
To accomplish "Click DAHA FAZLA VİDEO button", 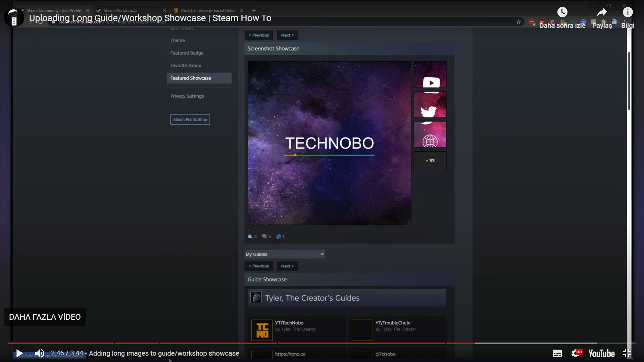I will point(45,317).
